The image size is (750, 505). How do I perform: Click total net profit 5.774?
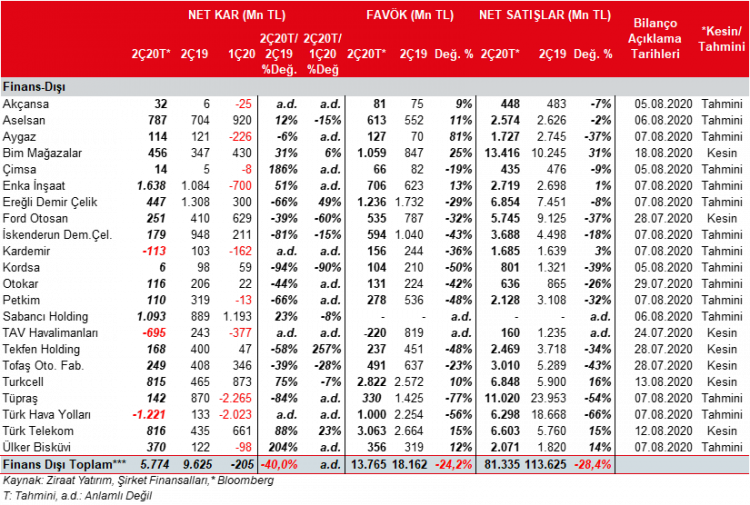click(154, 464)
